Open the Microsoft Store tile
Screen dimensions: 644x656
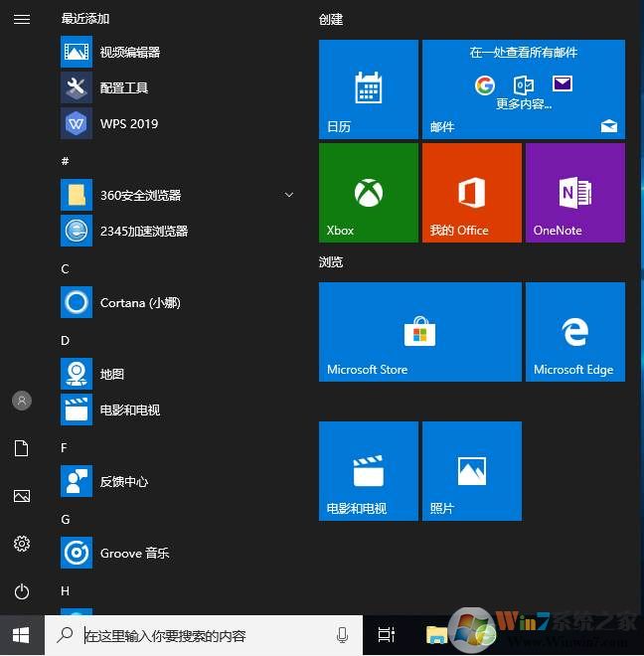[x=419, y=332]
